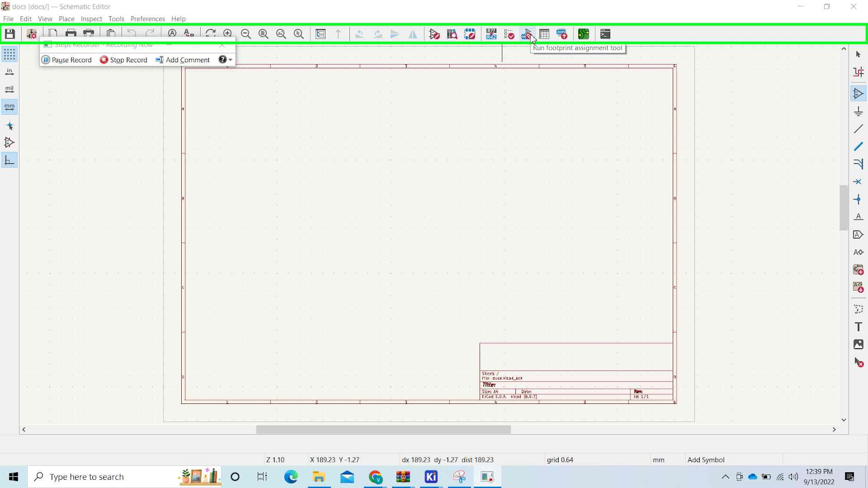Run footprint assignment tool

(x=527, y=34)
